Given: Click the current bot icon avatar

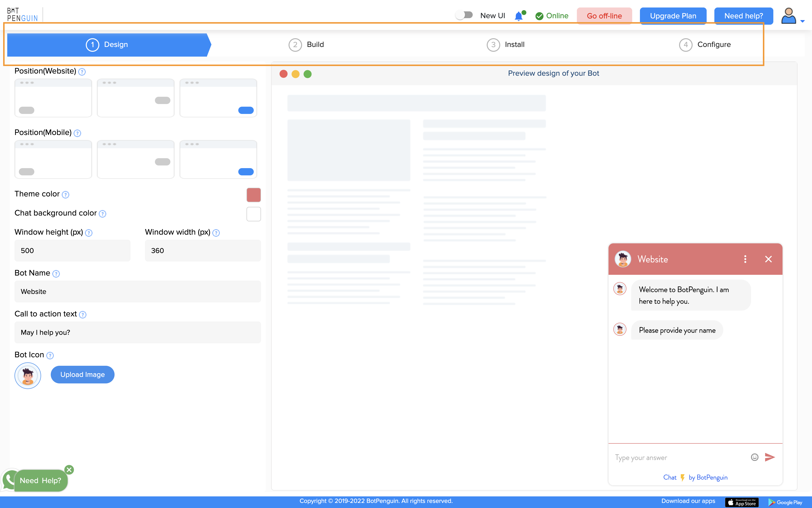Looking at the screenshot, I should click(x=28, y=376).
